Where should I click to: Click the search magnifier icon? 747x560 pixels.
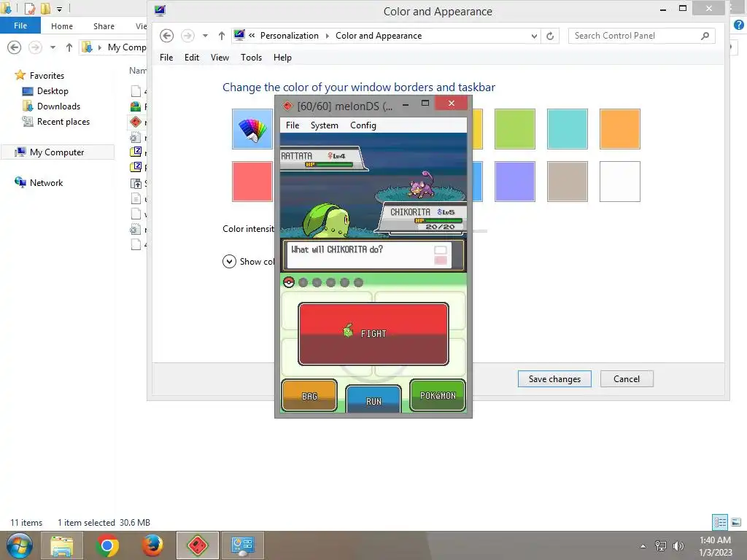(705, 36)
